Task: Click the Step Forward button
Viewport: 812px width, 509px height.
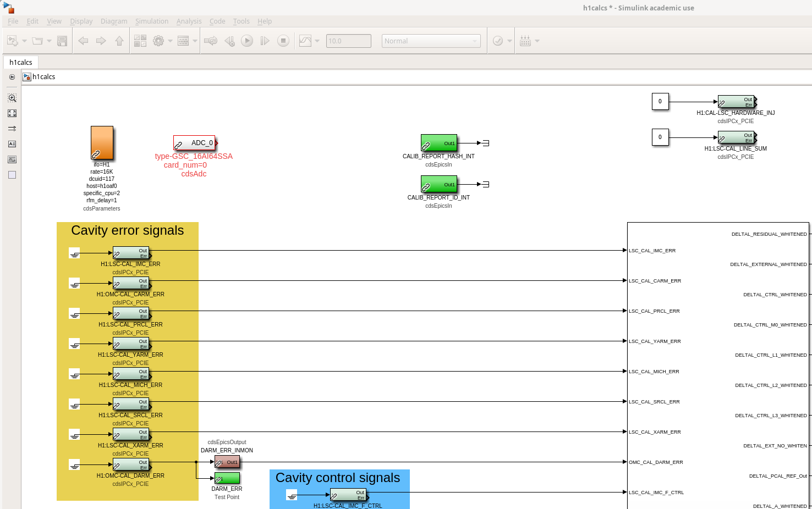Action: coord(265,41)
